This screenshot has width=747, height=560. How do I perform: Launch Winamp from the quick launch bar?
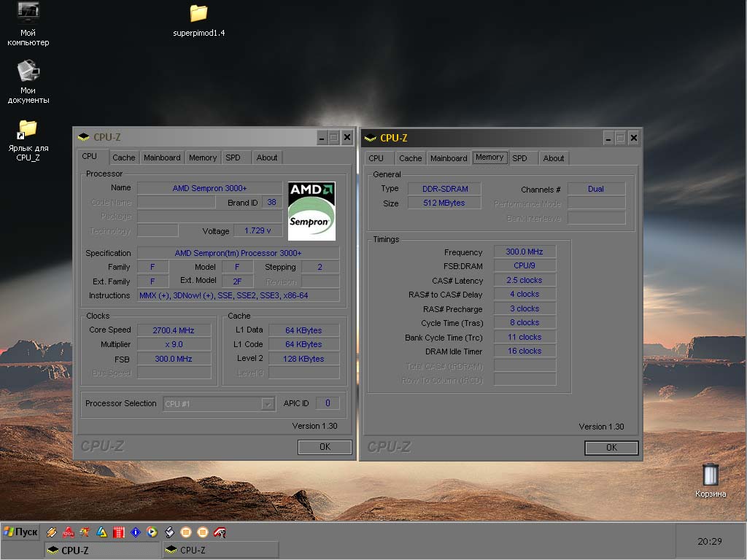[52, 532]
